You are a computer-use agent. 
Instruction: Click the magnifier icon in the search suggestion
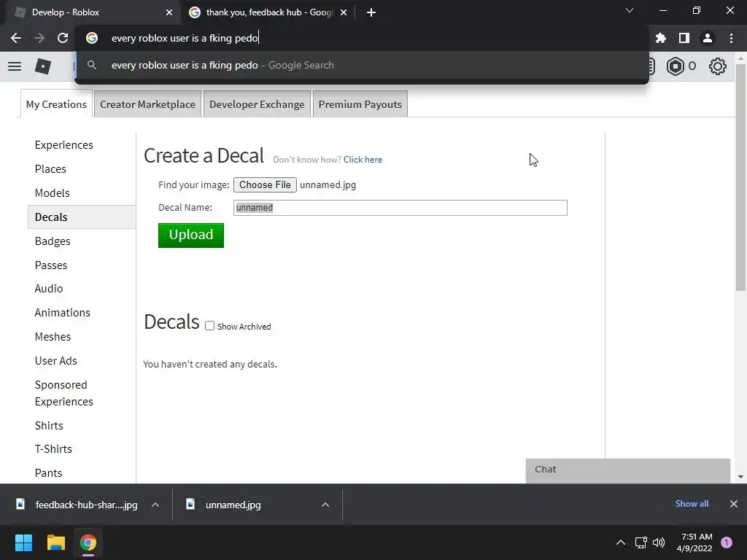point(92,65)
